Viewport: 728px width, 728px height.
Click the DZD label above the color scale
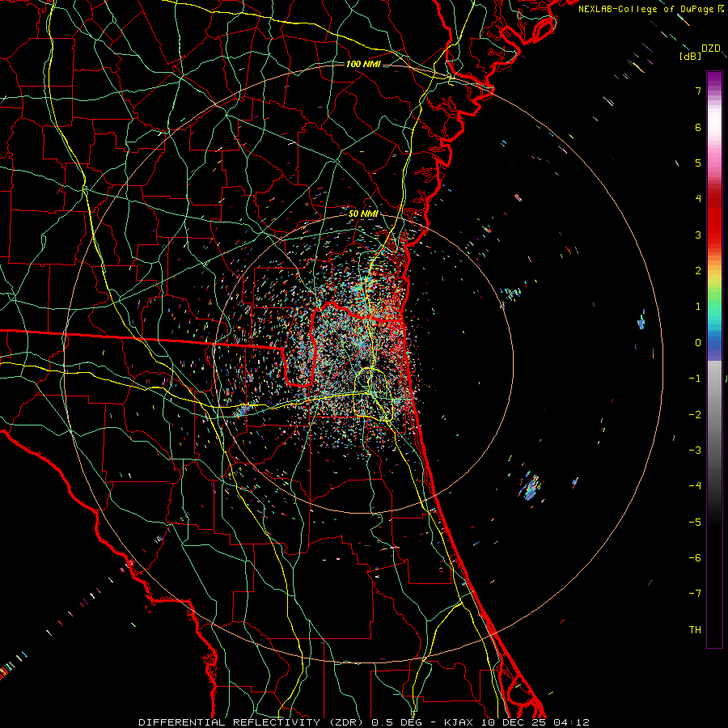[710, 49]
